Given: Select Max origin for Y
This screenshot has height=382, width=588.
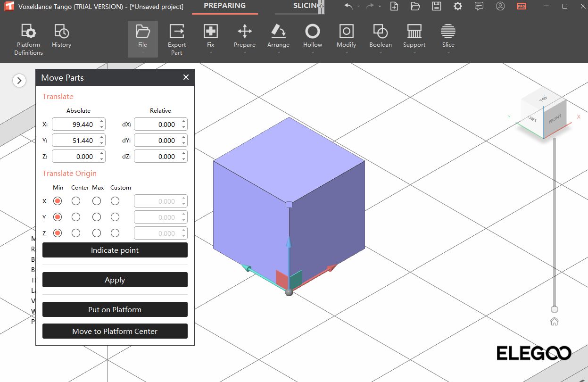Looking at the screenshot, I should click(97, 217).
